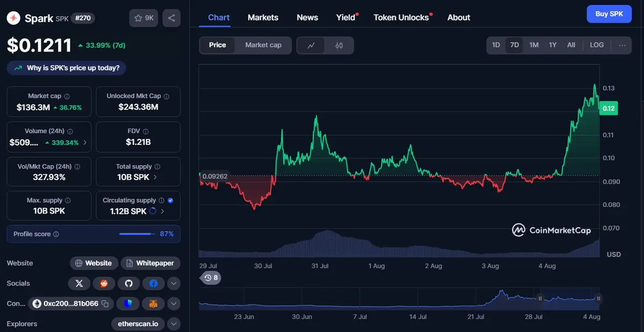Expand more contract options
Viewport: 644px width, 332px height.
(x=173, y=304)
